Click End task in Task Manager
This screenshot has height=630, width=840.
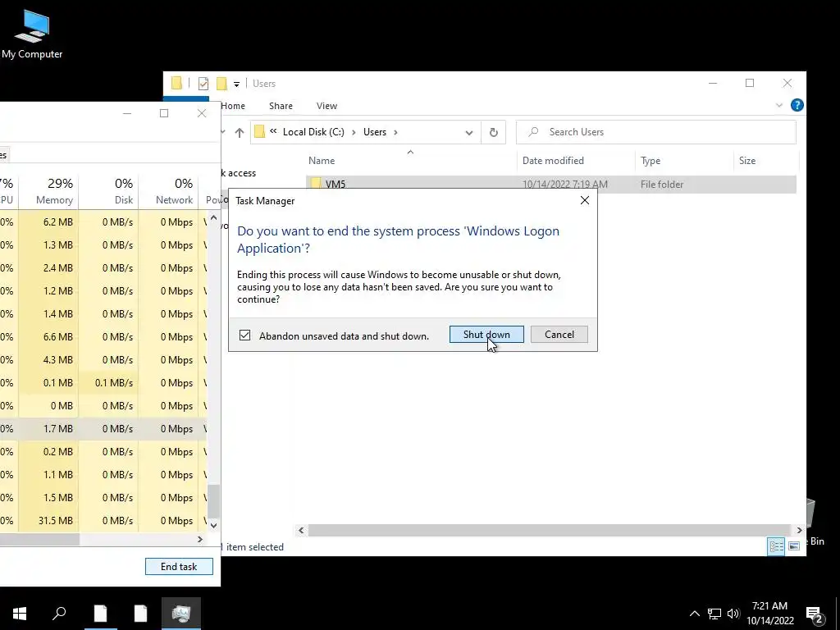(179, 566)
